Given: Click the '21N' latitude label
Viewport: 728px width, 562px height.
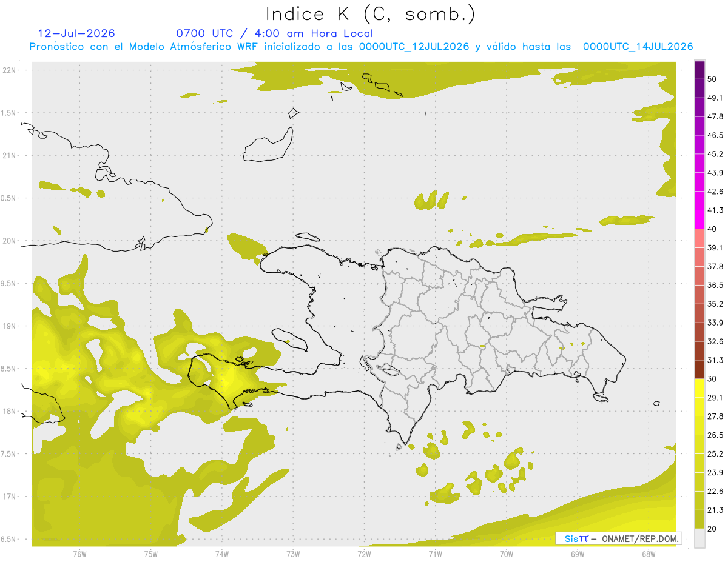Looking at the screenshot, I should point(10,155).
